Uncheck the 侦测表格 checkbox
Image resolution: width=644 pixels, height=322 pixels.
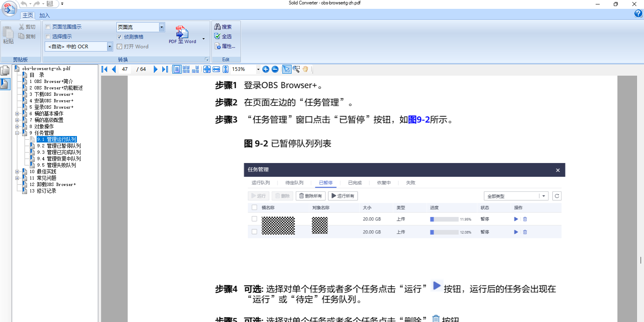tap(119, 37)
